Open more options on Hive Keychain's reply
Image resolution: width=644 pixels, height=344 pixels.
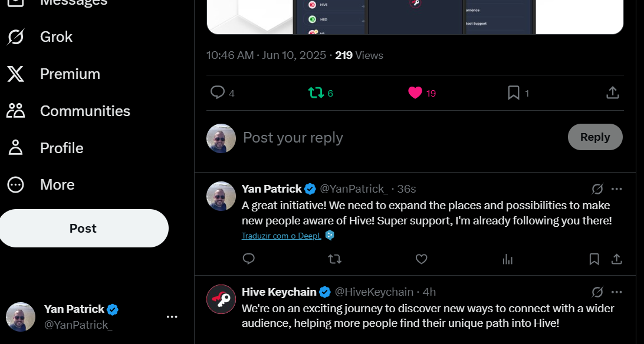616,292
